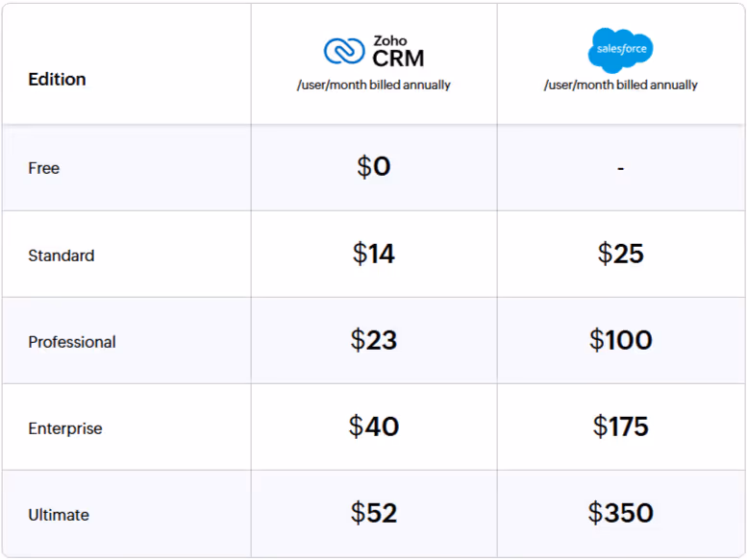The image size is (747, 560).
Task: Click Salesforce's $25 Standard price
Action: [x=621, y=254]
